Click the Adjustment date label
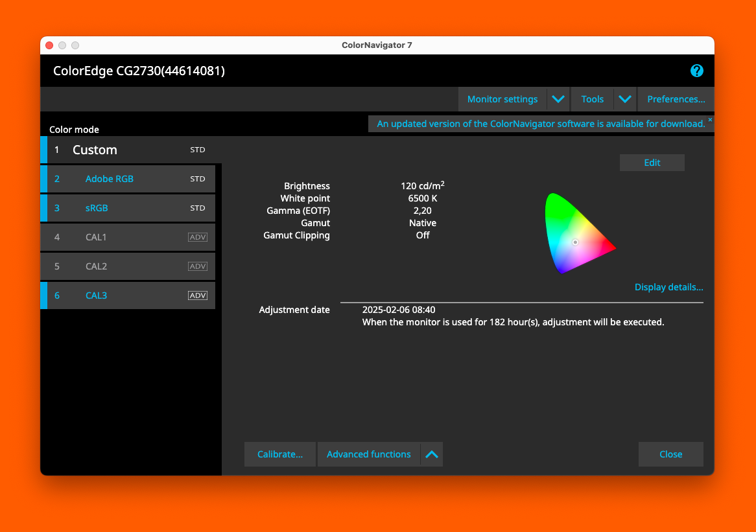Image resolution: width=756 pixels, height=532 pixels. point(294,310)
